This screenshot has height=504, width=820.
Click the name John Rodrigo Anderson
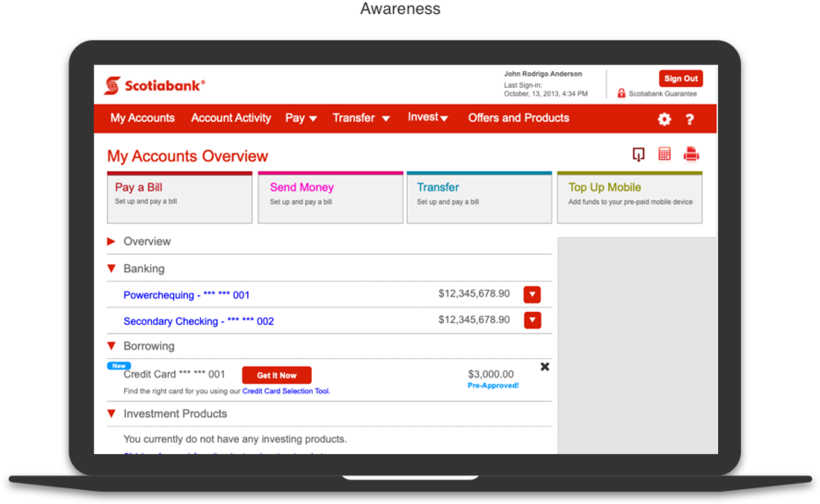[x=543, y=74]
